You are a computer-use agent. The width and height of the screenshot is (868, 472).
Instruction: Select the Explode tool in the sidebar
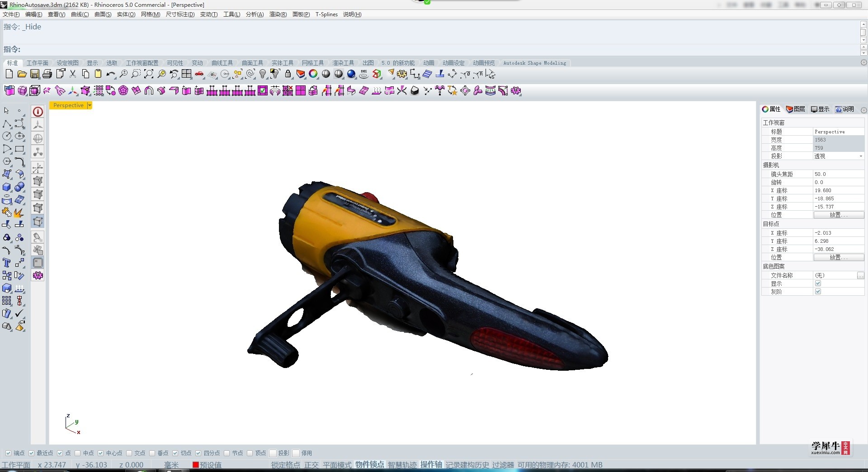click(x=19, y=212)
